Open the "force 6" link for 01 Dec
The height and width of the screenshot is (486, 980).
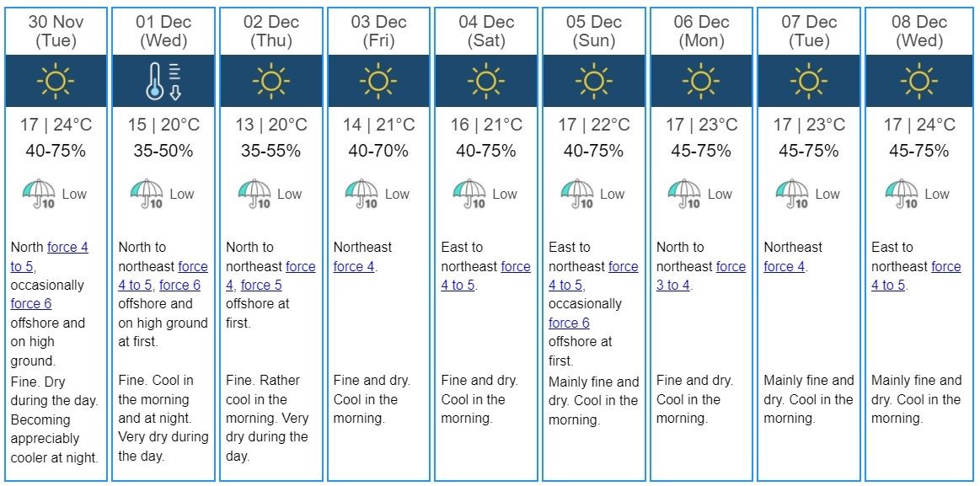click(x=179, y=286)
